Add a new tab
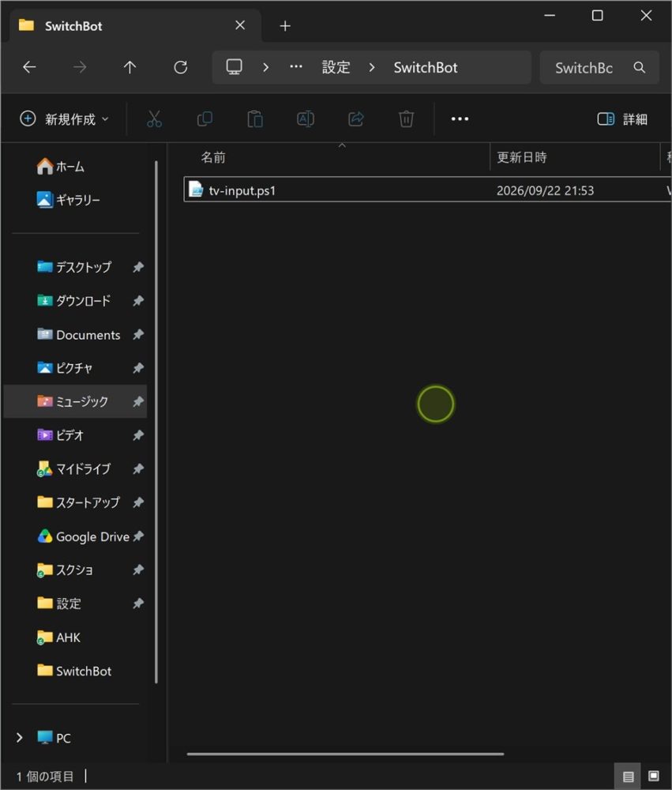The image size is (672, 790). pos(285,26)
